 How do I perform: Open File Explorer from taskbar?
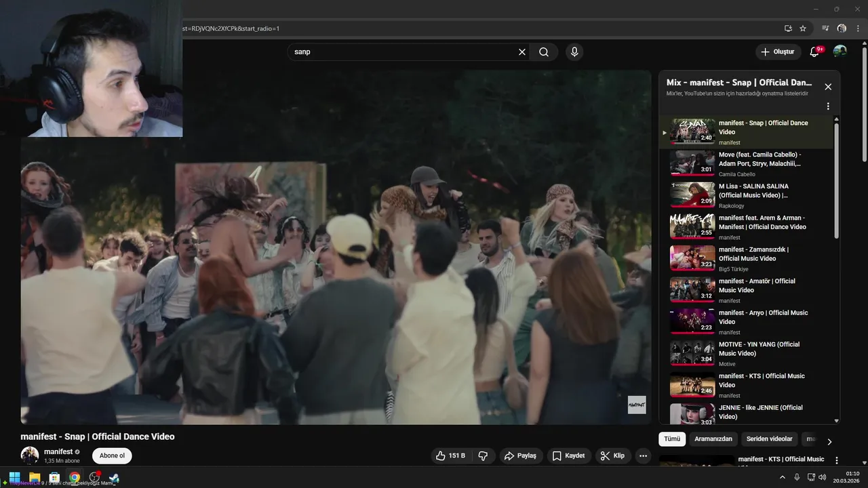pos(35,477)
